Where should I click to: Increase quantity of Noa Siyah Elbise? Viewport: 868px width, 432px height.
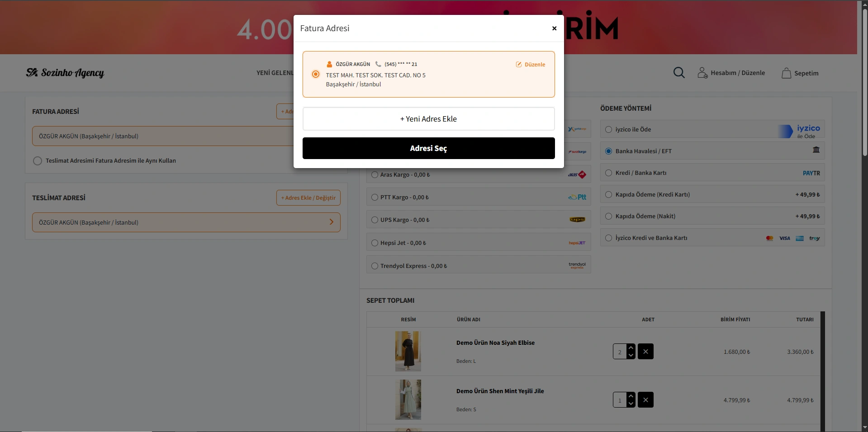(631, 348)
